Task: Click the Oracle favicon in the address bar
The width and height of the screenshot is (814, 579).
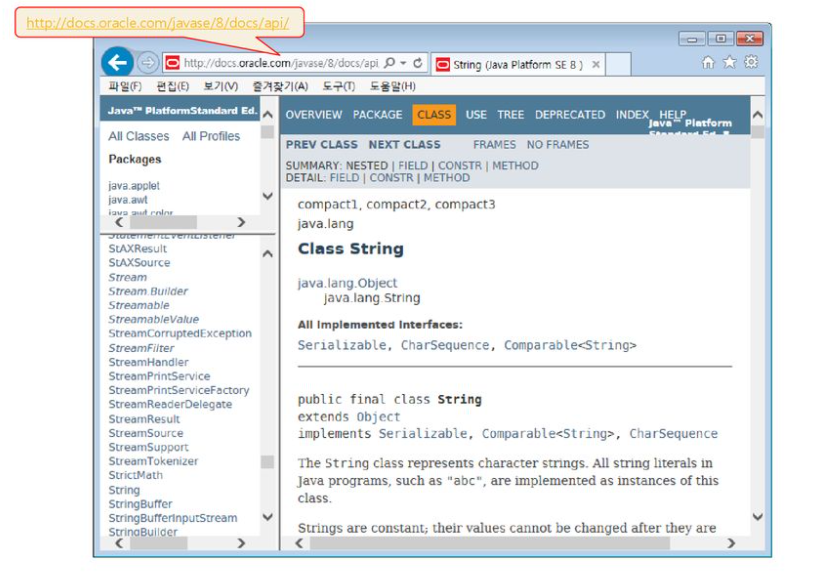Action: [172, 63]
